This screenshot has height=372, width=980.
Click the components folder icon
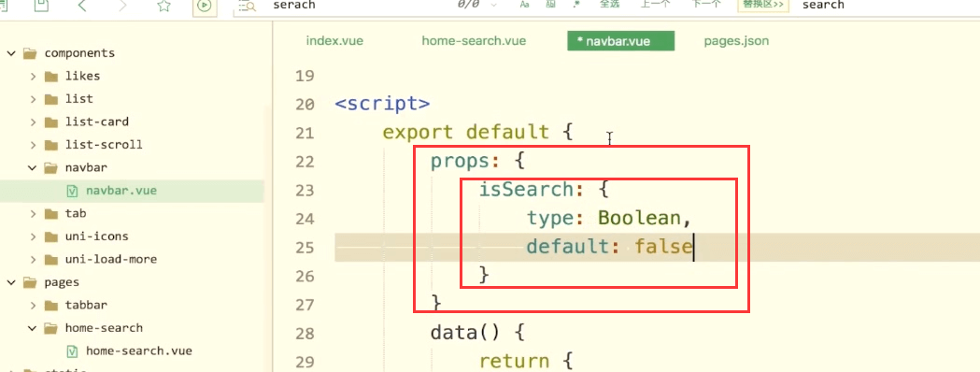pos(29,53)
